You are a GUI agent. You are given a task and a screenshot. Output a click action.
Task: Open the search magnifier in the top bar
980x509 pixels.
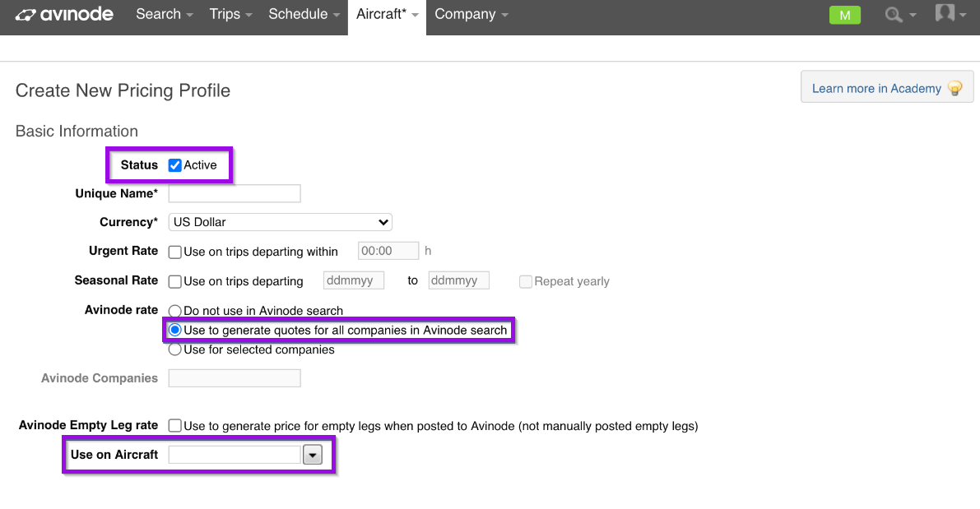[x=894, y=14]
